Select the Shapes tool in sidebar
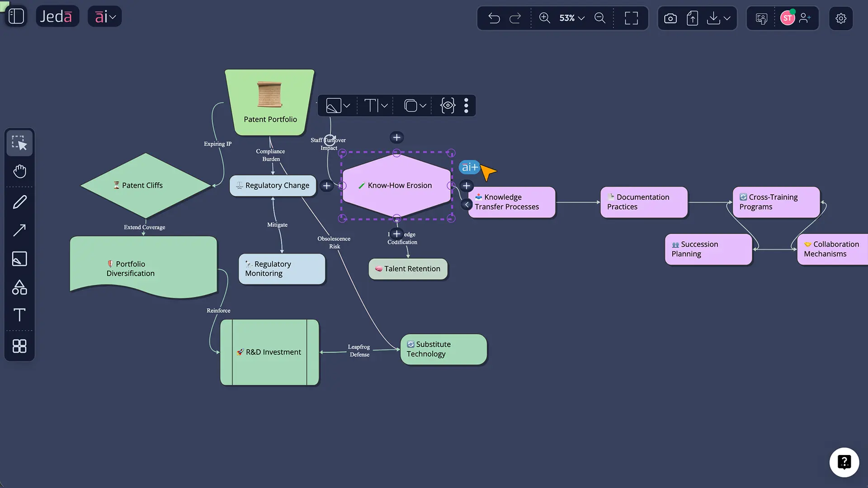The height and width of the screenshot is (488, 868). pos(19,287)
